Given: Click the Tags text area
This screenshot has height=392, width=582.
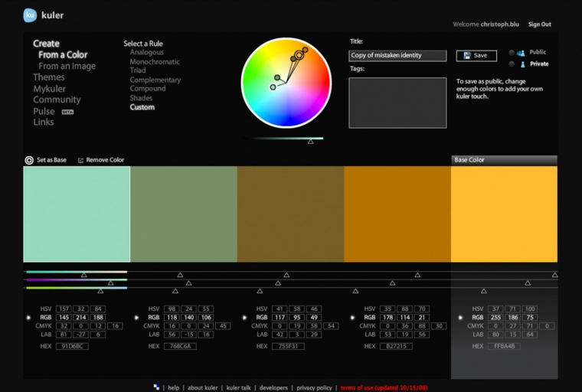Looking at the screenshot, I should 397,103.
